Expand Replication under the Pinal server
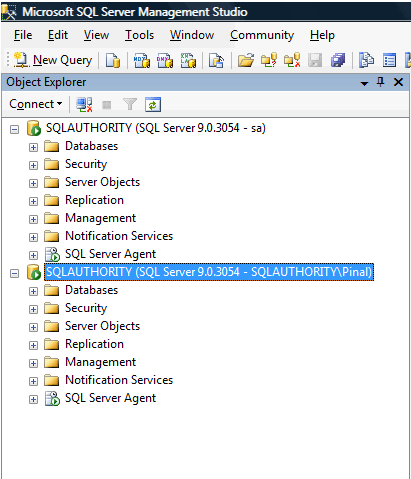This screenshot has height=479, width=411. [33, 345]
